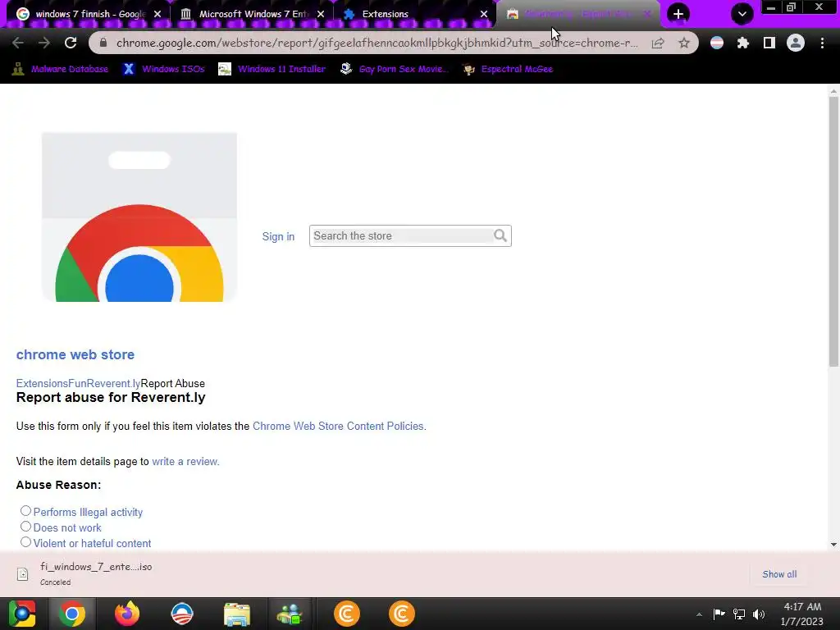Image resolution: width=840 pixels, height=630 pixels.
Task: Open the chrome web store heading link
Action: pyautogui.click(x=75, y=354)
